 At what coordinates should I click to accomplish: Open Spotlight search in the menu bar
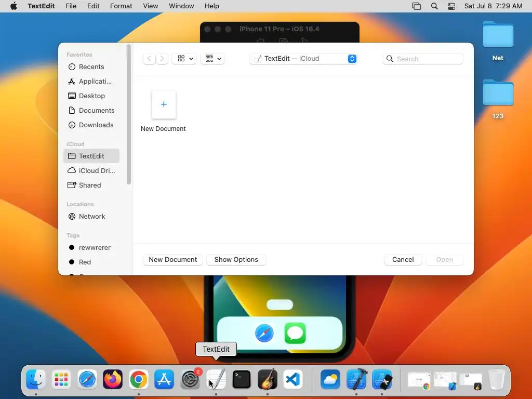[434, 6]
